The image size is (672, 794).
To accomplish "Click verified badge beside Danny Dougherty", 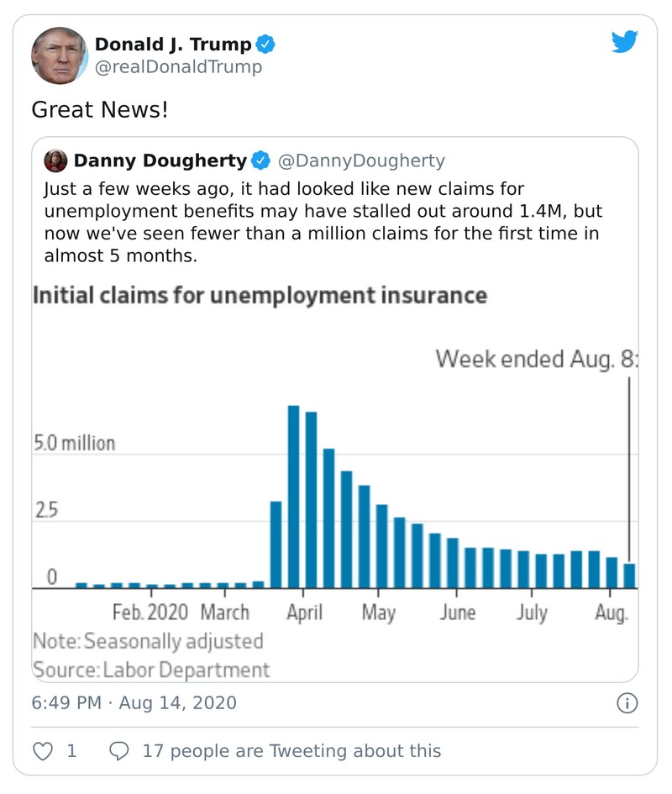I will 261,160.
